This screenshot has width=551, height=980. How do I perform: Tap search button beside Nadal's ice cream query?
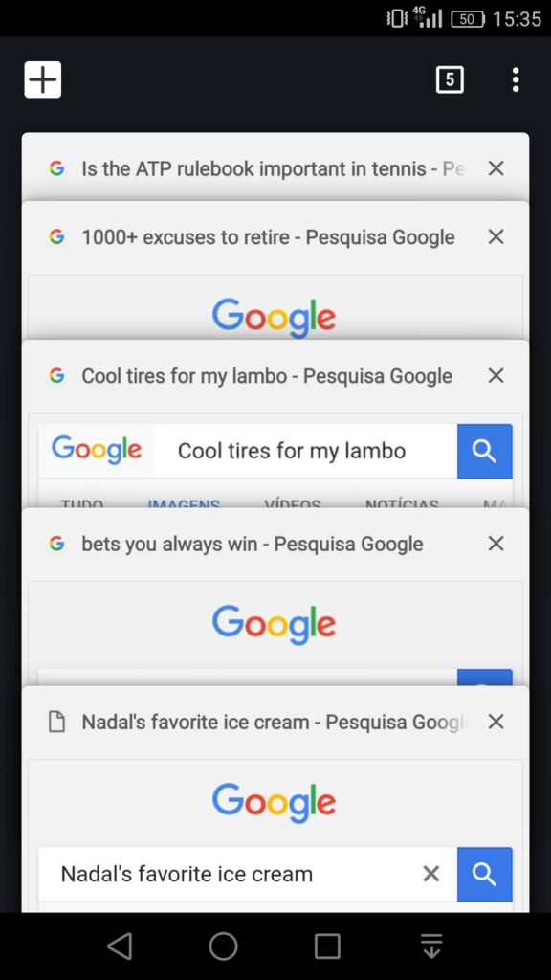click(485, 875)
